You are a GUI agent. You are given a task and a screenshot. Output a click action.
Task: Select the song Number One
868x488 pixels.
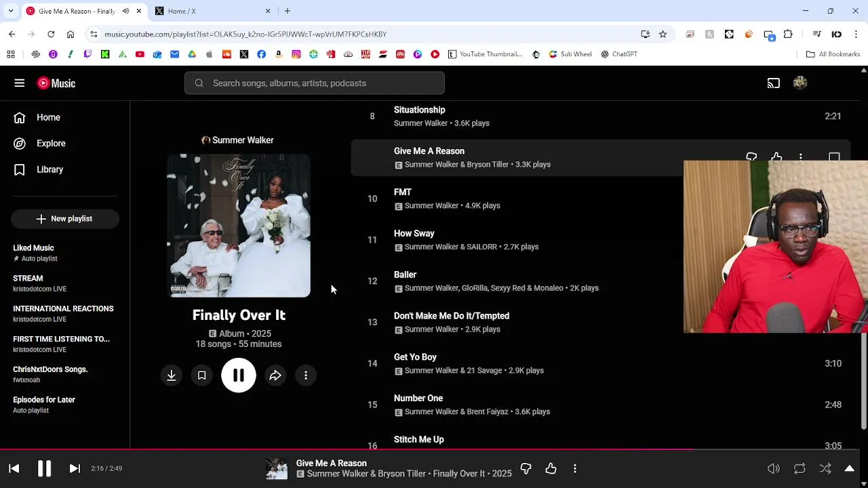pos(418,399)
